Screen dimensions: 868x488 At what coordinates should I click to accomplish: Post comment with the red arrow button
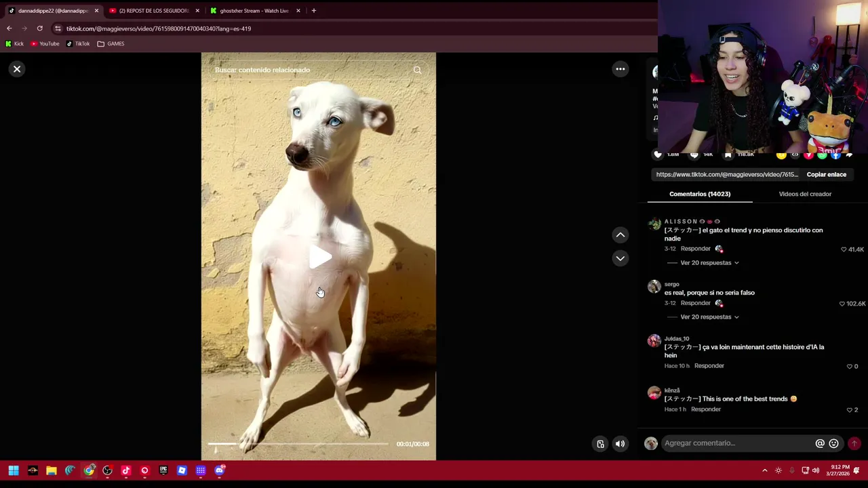[854, 443]
